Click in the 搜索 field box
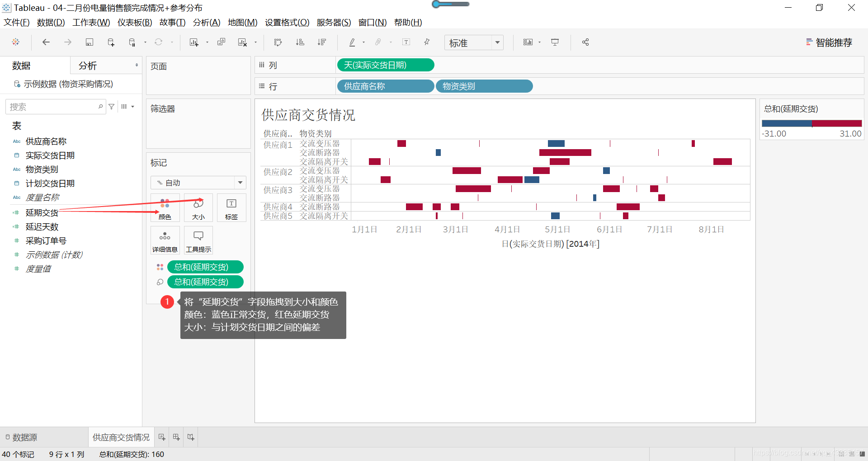Image resolution: width=868 pixels, height=461 pixels. [56, 107]
